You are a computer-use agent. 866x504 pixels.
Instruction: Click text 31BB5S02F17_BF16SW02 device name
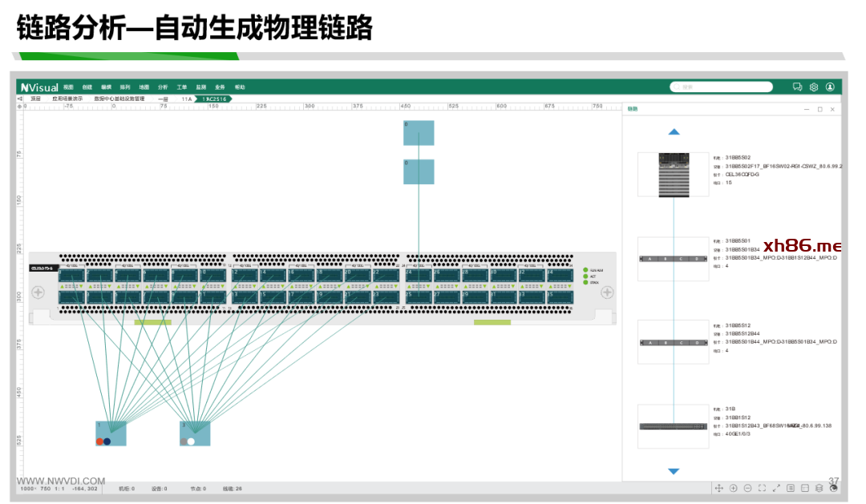click(783, 166)
